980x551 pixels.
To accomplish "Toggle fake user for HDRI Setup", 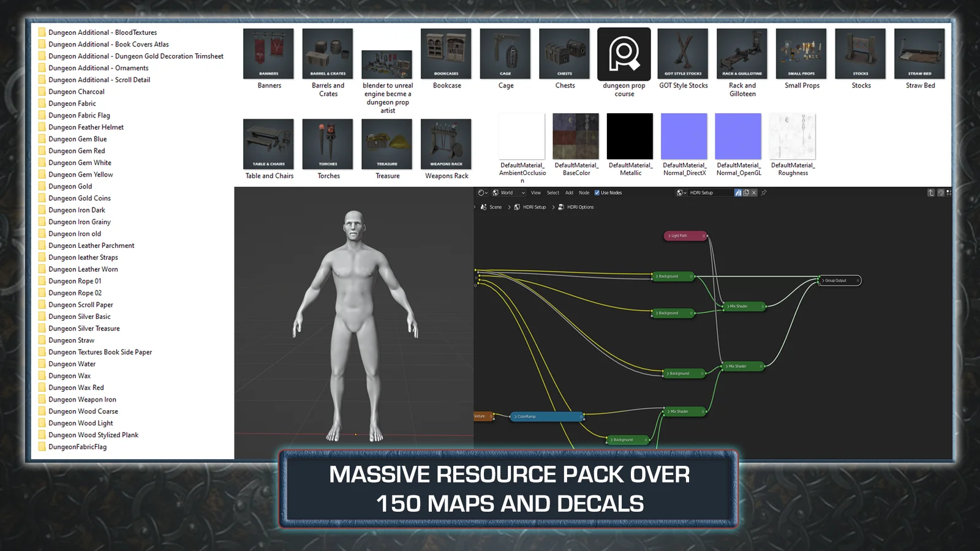I will [739, 193].
